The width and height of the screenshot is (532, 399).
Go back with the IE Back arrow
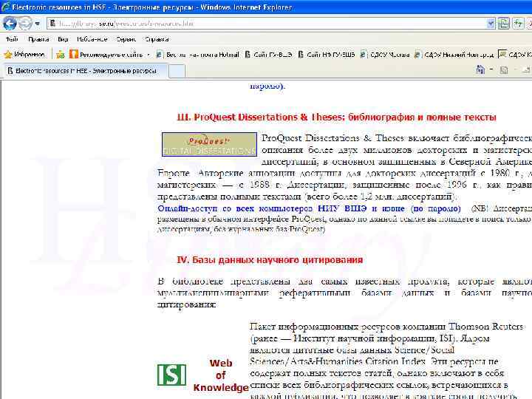[x=10, y=24]
